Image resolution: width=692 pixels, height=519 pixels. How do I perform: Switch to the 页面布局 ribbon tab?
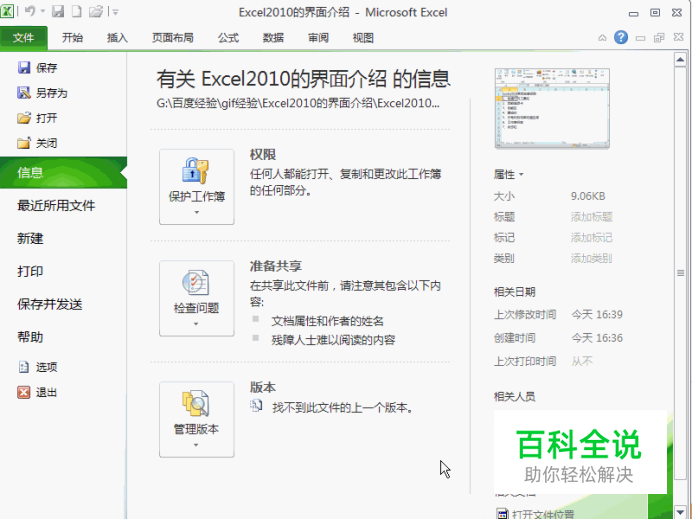pos(173,38)
